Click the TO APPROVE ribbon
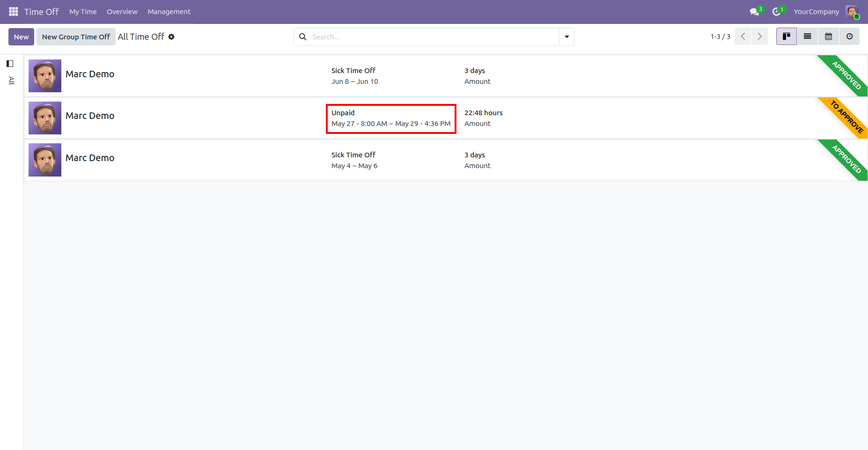 coord(846,117)
